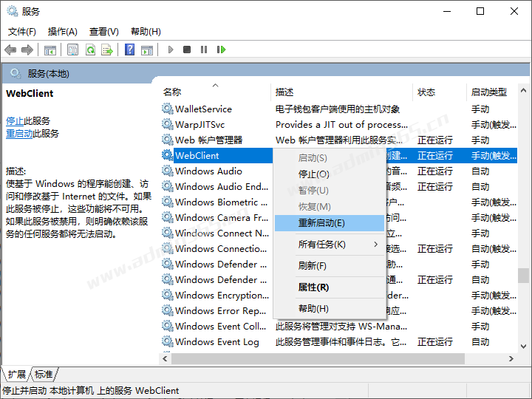Choose 帮助(H) in the context menu
Image resolution: width=532 pixels, height=399 pixels.
click(x=330, y=309)
